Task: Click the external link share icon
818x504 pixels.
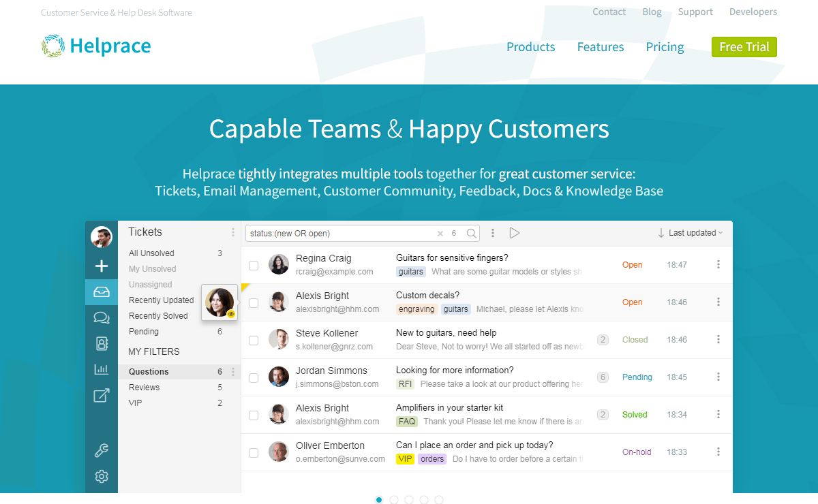Action: click(102, 395)
